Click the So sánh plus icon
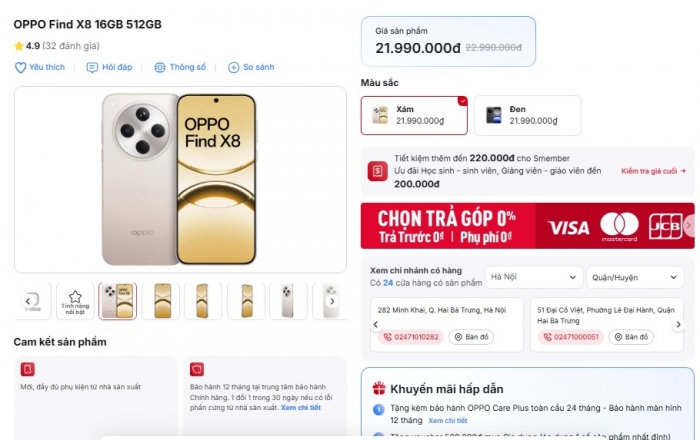This screenshot has height=440, width=700. click(x=233, y=67)
